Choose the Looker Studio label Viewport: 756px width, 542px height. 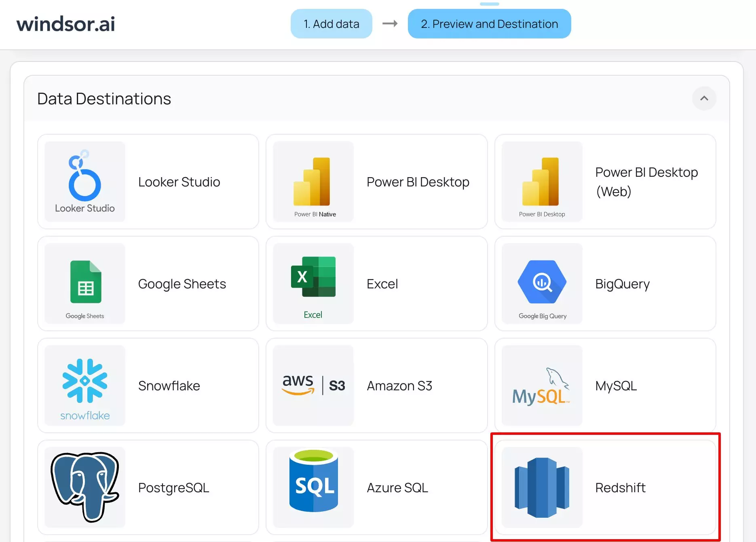click(179, 182)
